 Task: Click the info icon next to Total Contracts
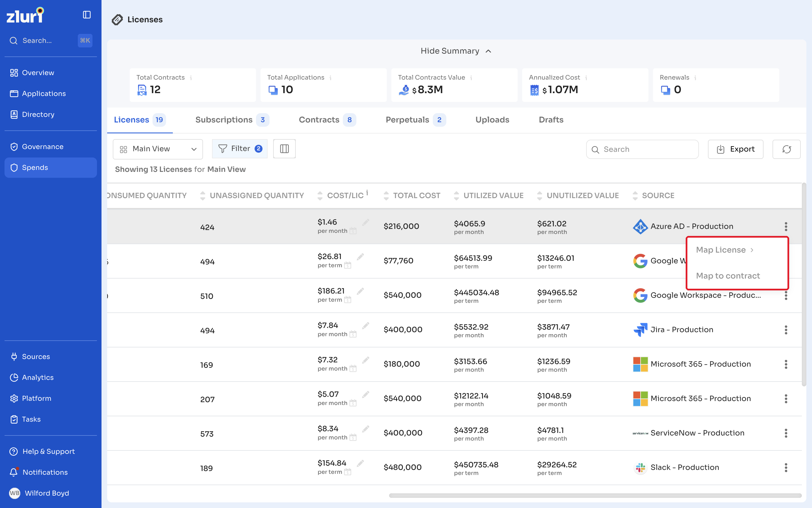191,78
